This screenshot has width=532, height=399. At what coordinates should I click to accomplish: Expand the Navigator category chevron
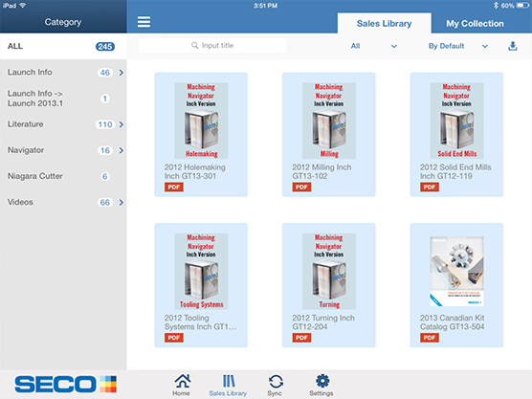pos(122,150)
